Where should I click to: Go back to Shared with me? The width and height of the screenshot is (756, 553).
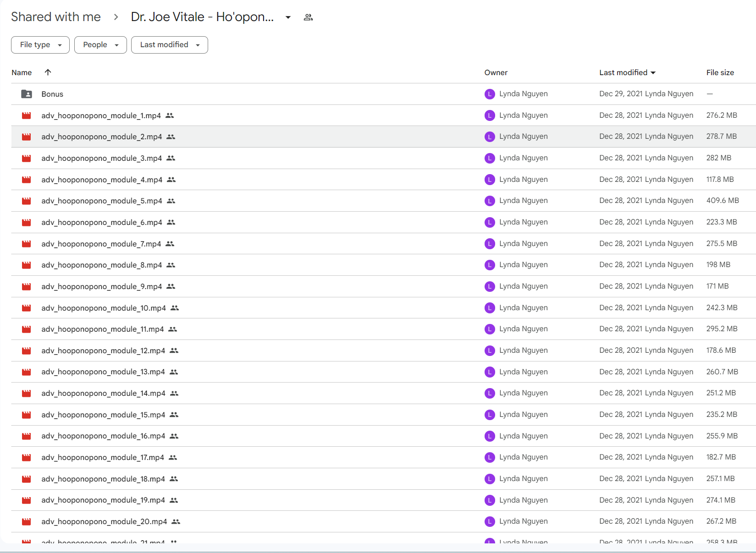(x=56, y=17)
